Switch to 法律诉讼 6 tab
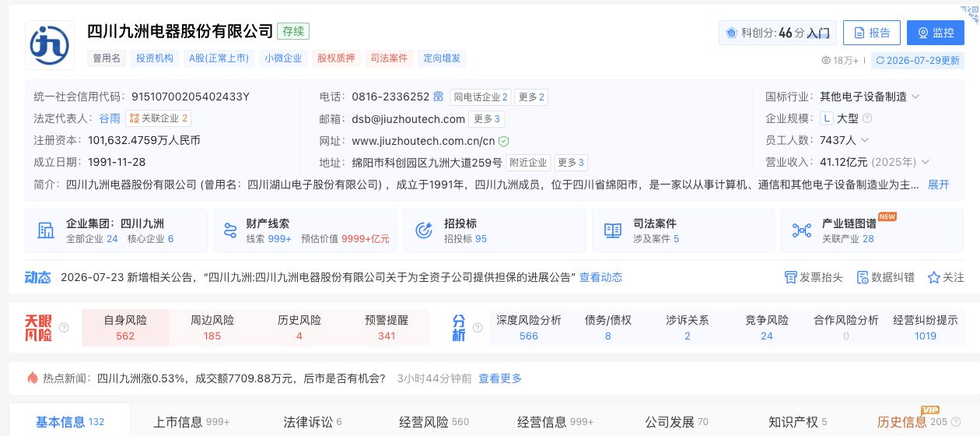This screenshot has width=980, height=436. click(x=313, y=422)
